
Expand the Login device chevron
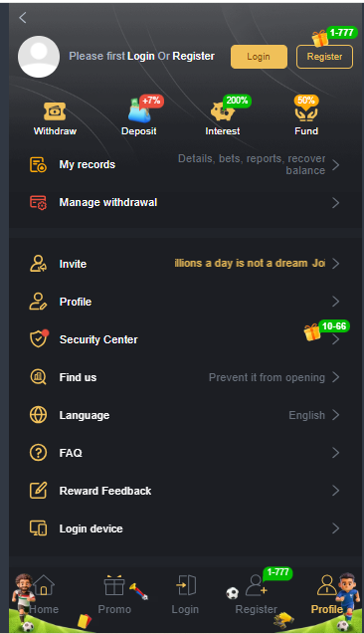[335, 528]
